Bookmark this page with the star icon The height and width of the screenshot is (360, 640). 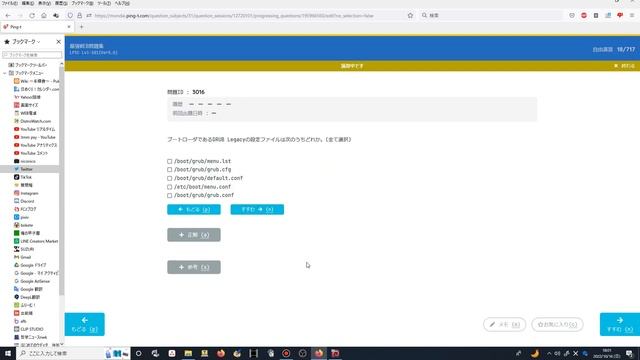pos(410,16)
